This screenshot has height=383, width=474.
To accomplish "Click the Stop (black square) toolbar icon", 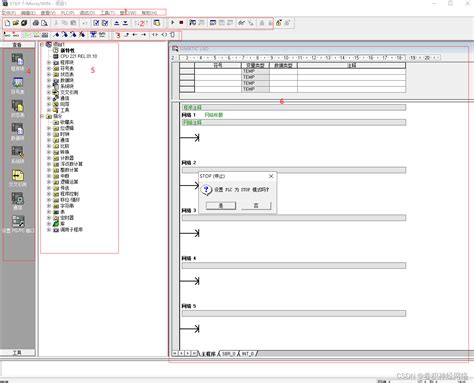I will [181, 23].
